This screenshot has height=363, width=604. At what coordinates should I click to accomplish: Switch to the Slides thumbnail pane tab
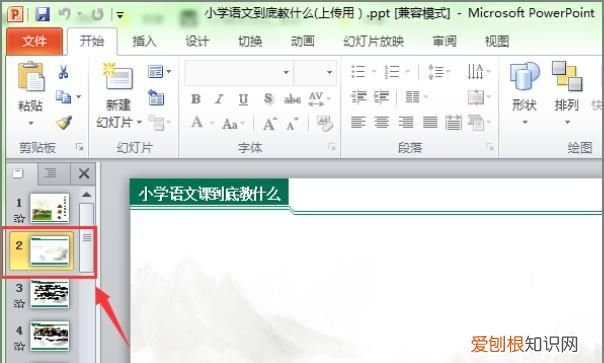click(18, 173)
